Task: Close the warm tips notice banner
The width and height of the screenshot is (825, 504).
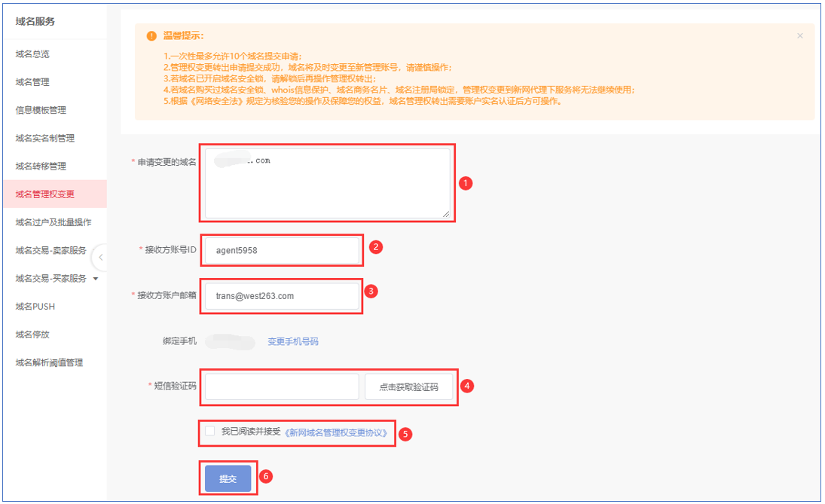Action: pos(799,36)
